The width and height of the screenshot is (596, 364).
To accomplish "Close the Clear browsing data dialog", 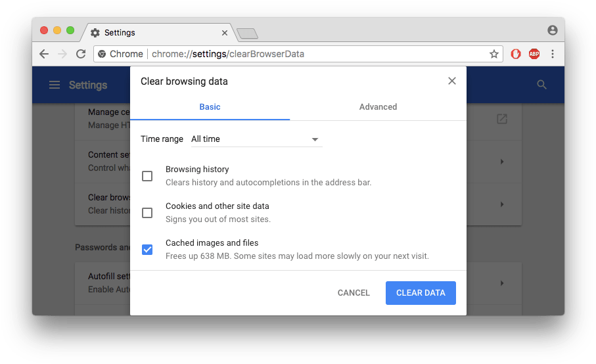I will pyautogui.click(x=451, y=81).
